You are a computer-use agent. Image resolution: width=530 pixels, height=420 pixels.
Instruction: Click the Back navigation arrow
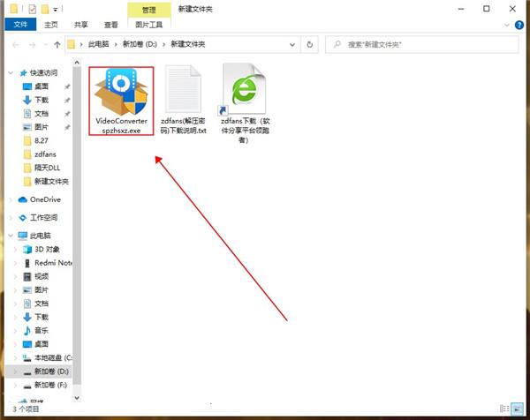pyautogui.click(x=16, y=45)
